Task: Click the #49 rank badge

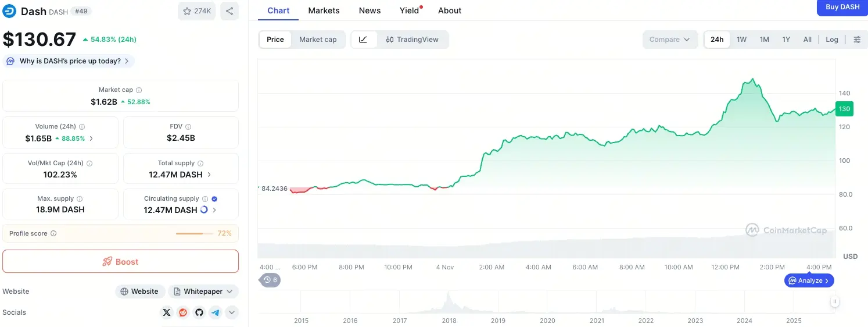Action: click(82, 11)
